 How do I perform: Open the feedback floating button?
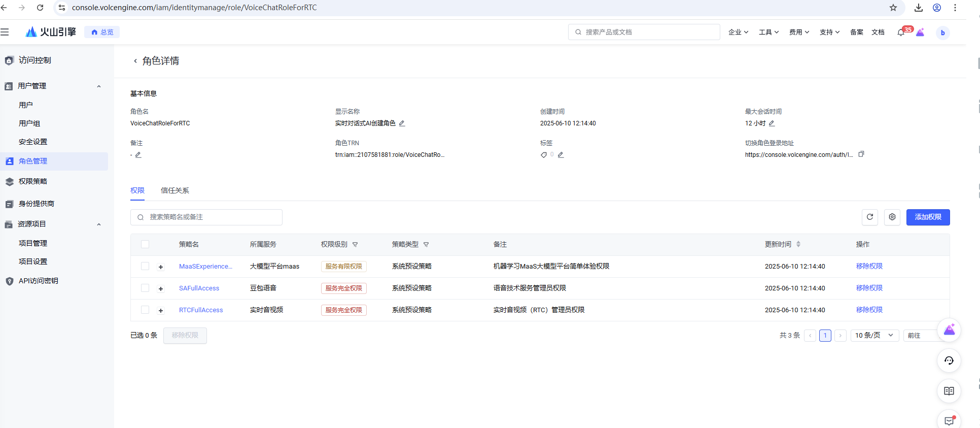pos(949,420)
